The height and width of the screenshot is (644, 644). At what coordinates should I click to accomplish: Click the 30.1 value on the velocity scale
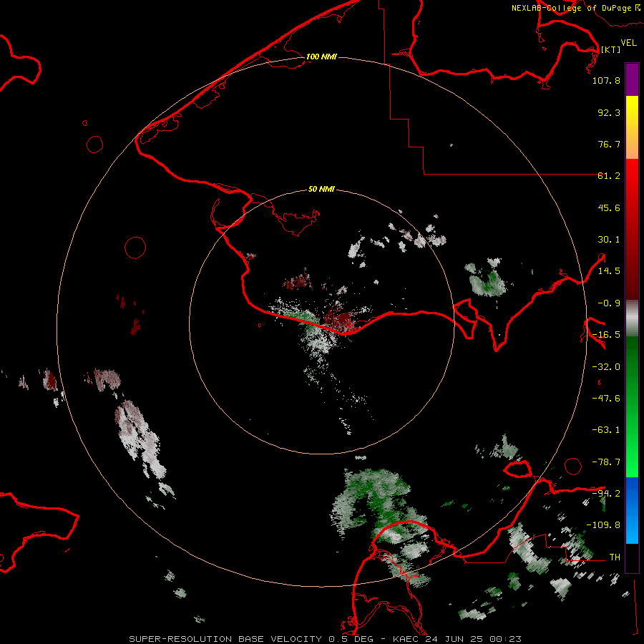click(x=609, y=240)
